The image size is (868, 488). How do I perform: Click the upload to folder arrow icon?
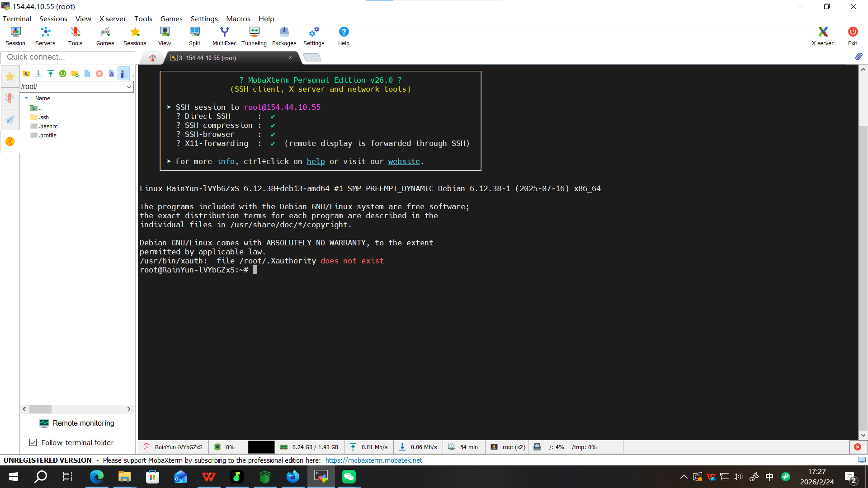(51, 74)
